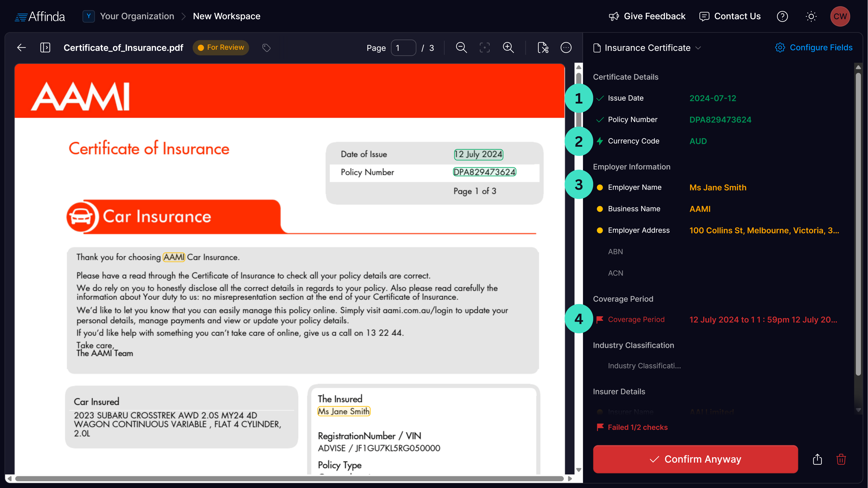This screenshot has height=488, width=868.
Task: Open the Help question mark icon
Action: pos(782,16)
